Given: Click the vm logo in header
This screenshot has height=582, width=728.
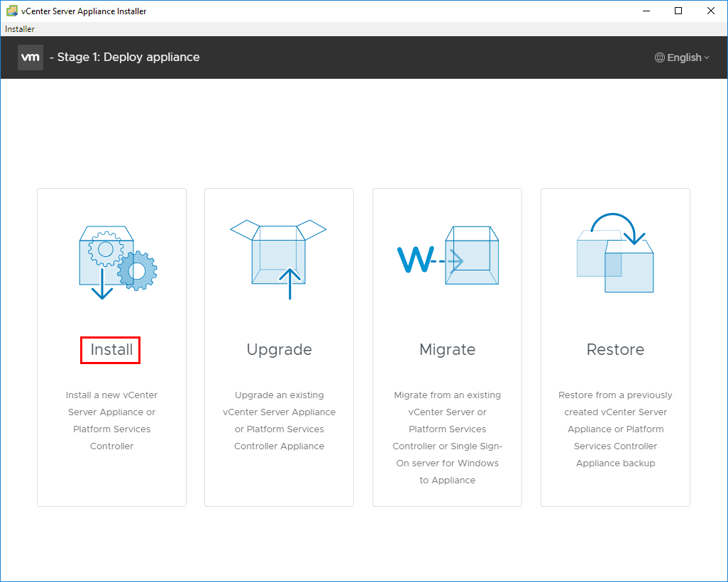Looking at the screenshot, I should (x=31, y=57).
